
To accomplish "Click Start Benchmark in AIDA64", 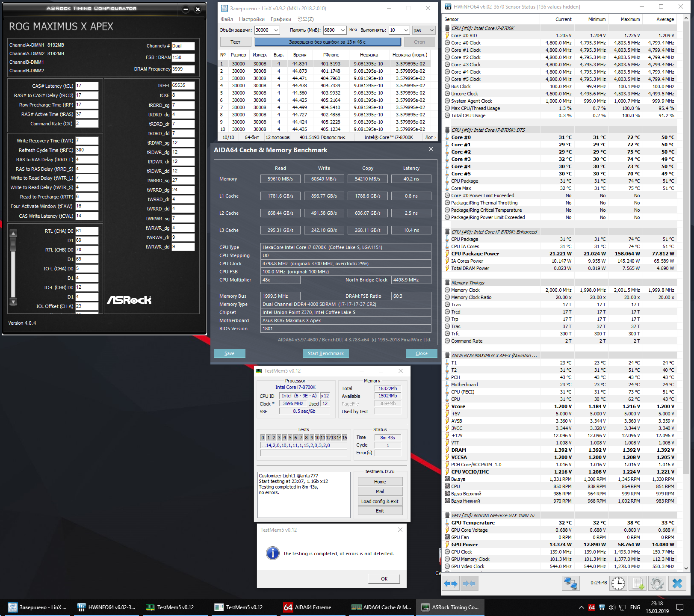I will [x=326, y=353].
